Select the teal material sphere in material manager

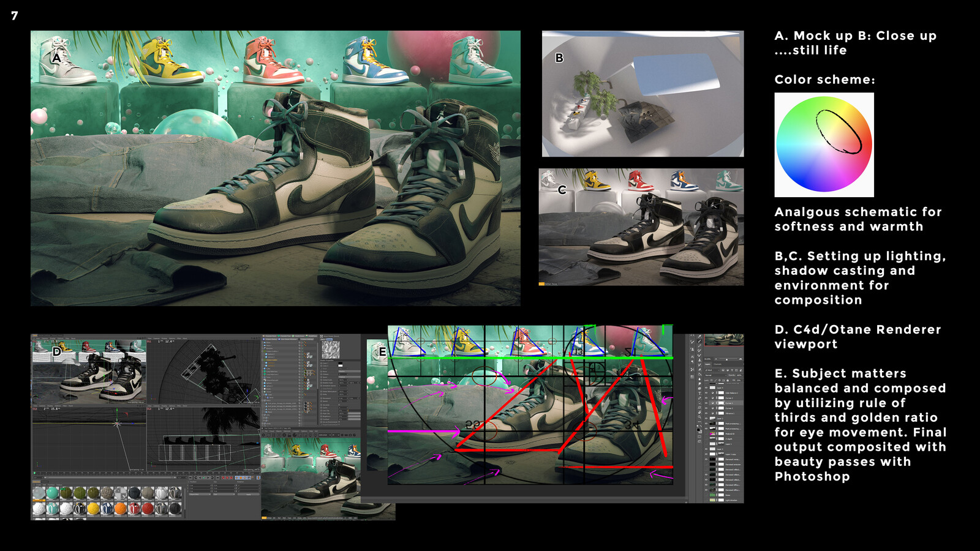pyautogui.click(x=53, y=493)
